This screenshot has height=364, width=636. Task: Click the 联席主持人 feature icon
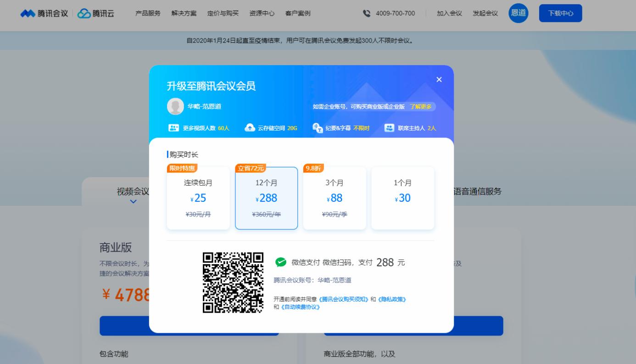pyautogui.click(x=389, y=128)
